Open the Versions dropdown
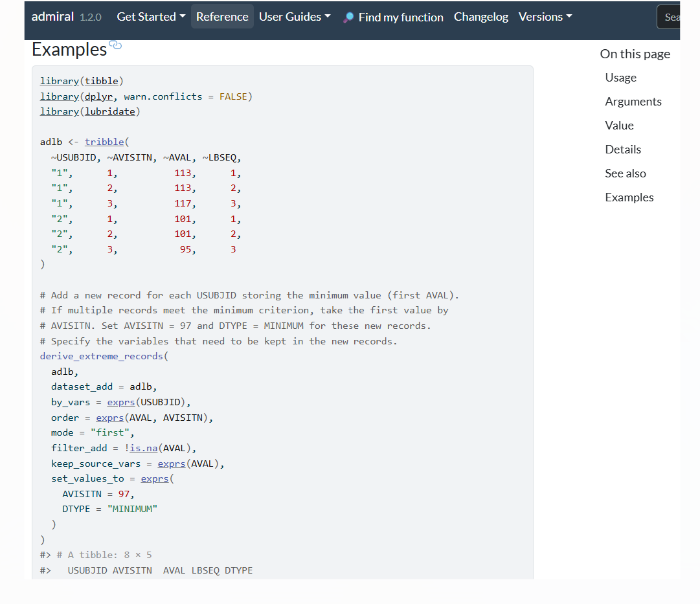Viewport: 700px width, 604px height. click(545, 17)
